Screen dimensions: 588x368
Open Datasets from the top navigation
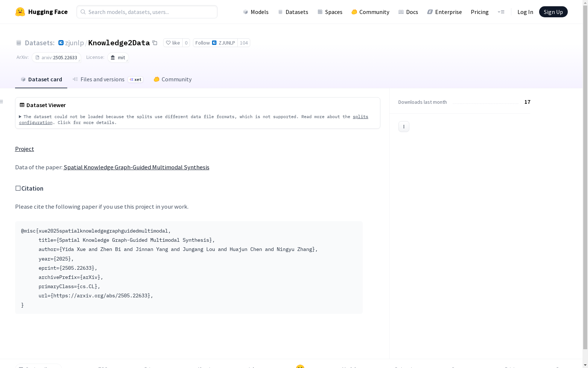pyautogui.click(x=293, y=12)
